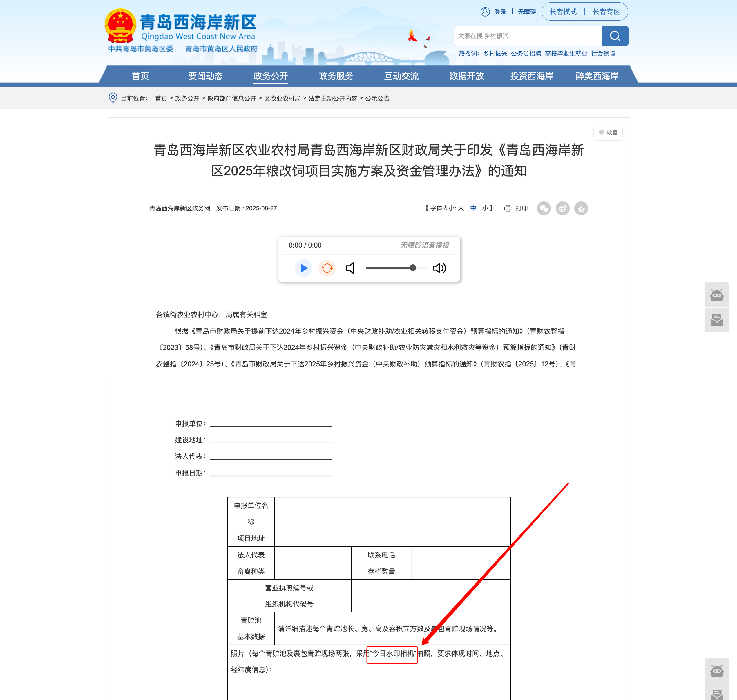The width and height of the screenshot is (737, 700).
Task: Click the 大家在搜 search input field
Action: pyautogui.click(x=528, y=36)
